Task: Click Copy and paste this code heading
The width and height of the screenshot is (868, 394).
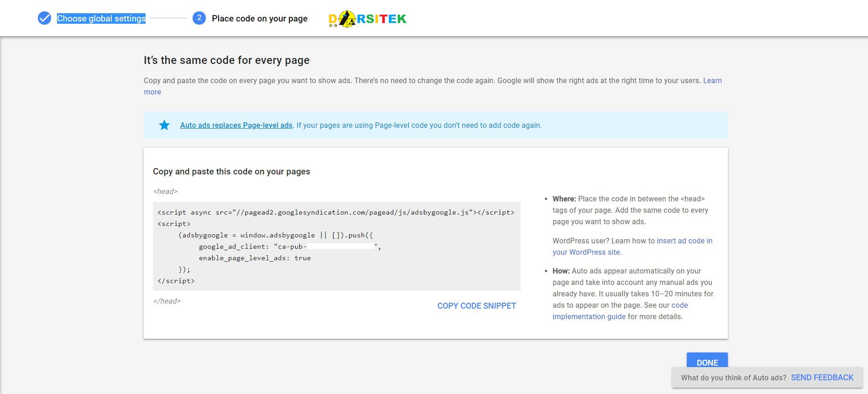Action: (x=231, y=171)
